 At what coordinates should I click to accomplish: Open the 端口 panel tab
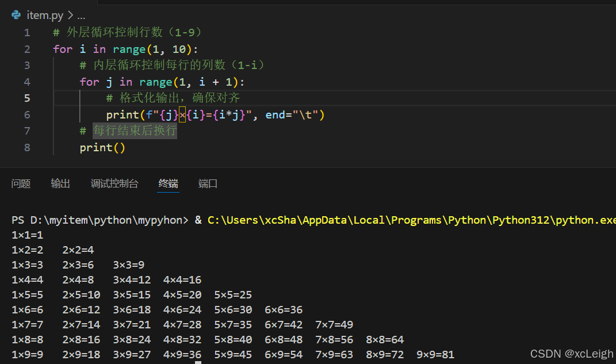208,183
